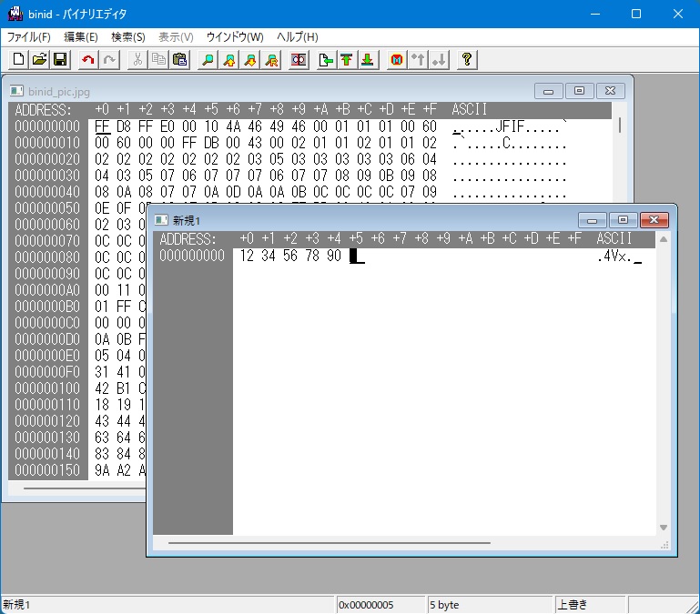Close the 新規1 child window
Viewport: 700px width, 614px height.
[654, 220]
